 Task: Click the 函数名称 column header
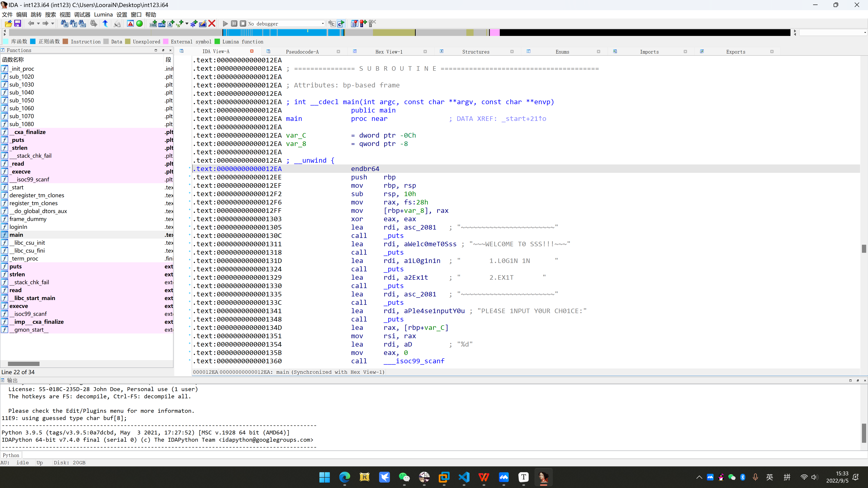click(x=82, y=60)
